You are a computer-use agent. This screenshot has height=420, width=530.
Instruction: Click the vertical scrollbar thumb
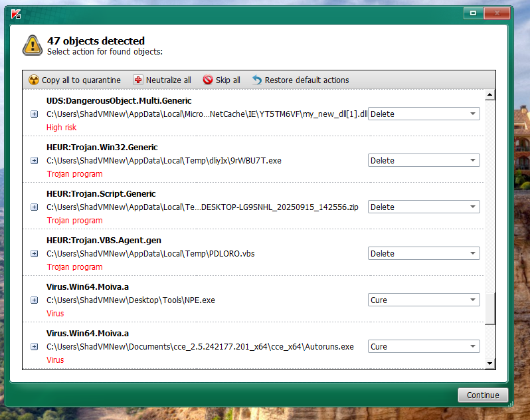coord(490,309)
